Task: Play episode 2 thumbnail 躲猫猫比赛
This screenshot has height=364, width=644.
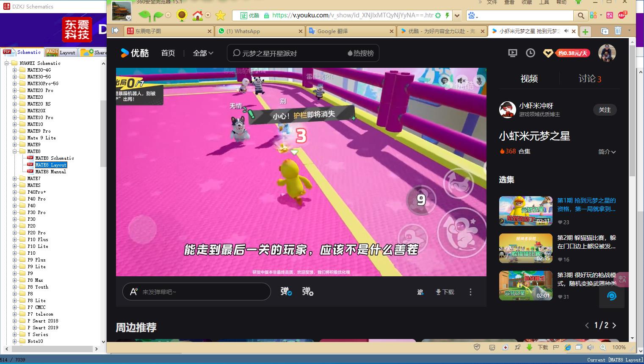Action: point(526,248)
